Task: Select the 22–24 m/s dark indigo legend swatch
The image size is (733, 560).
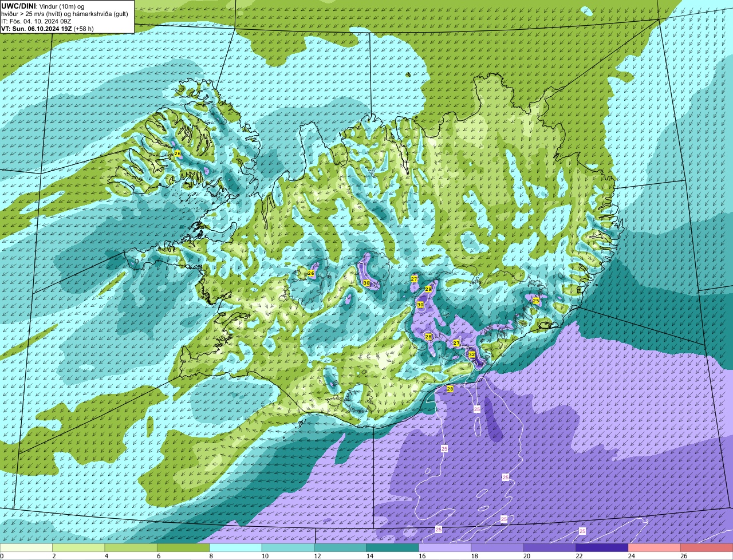Action: (x=602, y=548)
